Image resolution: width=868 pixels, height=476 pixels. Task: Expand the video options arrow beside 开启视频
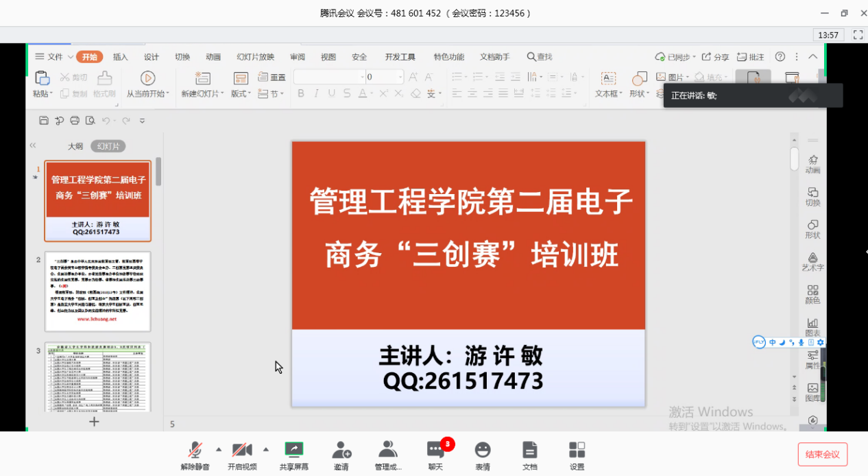tap(266, 449)
